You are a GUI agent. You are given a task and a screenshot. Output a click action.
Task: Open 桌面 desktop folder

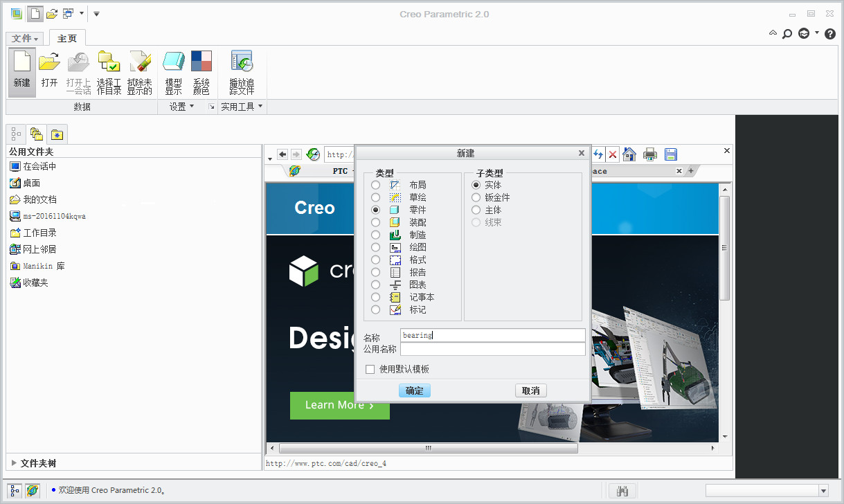click(26, 183)
